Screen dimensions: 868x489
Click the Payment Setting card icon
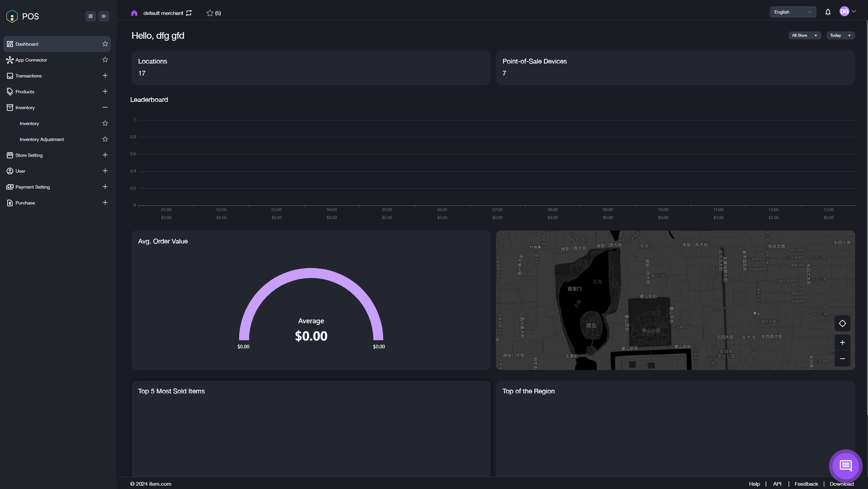click(x=10, y=187)
